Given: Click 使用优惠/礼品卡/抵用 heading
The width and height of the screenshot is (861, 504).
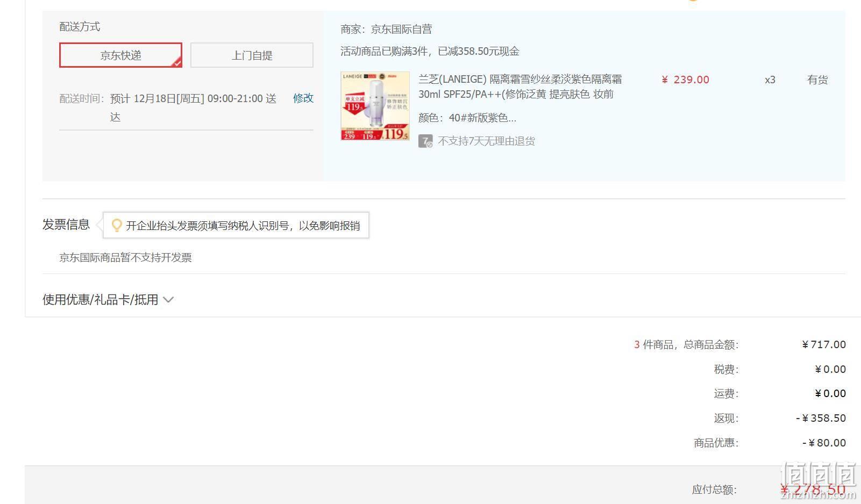Looking at the screenshot, I should click(x=101, y=300).
